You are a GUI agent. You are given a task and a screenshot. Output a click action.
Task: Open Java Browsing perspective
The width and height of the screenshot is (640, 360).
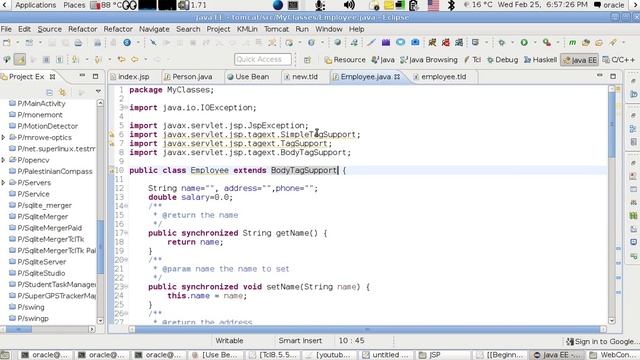(429, 60)
